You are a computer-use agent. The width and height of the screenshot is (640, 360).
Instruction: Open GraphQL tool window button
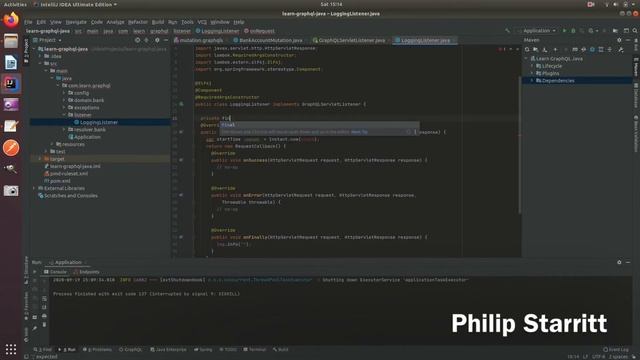(131, 349)
